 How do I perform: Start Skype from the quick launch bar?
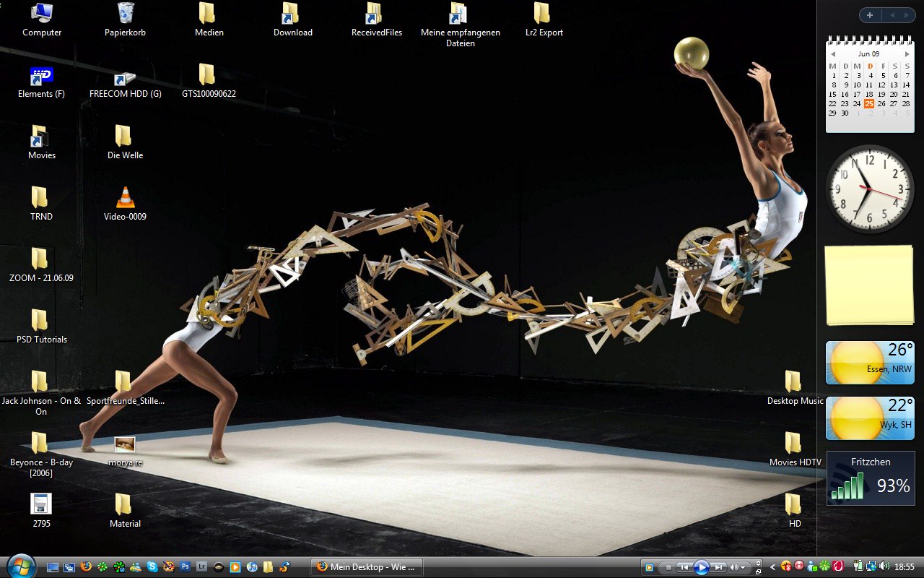coord(152,567)
